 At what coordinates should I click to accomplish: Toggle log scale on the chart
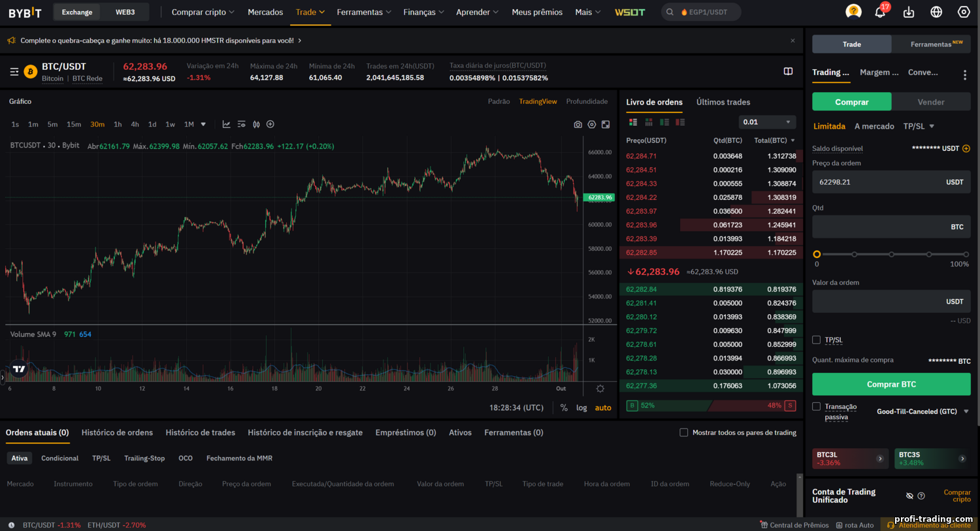coord(581,408)
